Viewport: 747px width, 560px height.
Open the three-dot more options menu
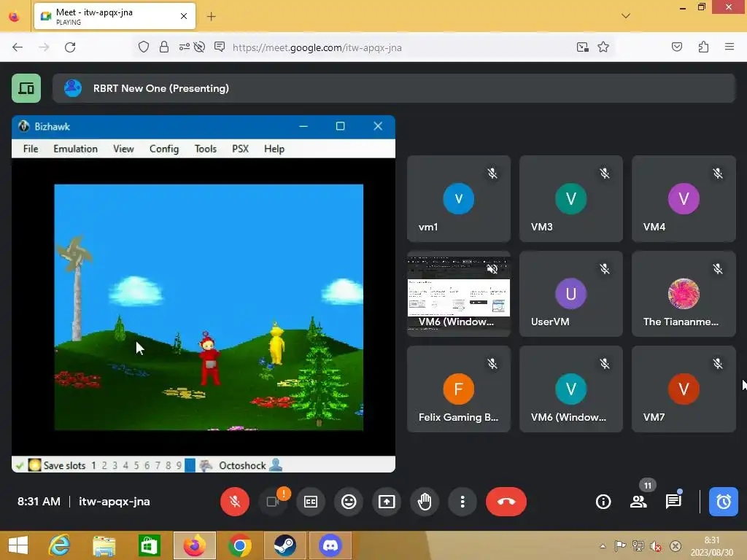(x=462, y=502)
